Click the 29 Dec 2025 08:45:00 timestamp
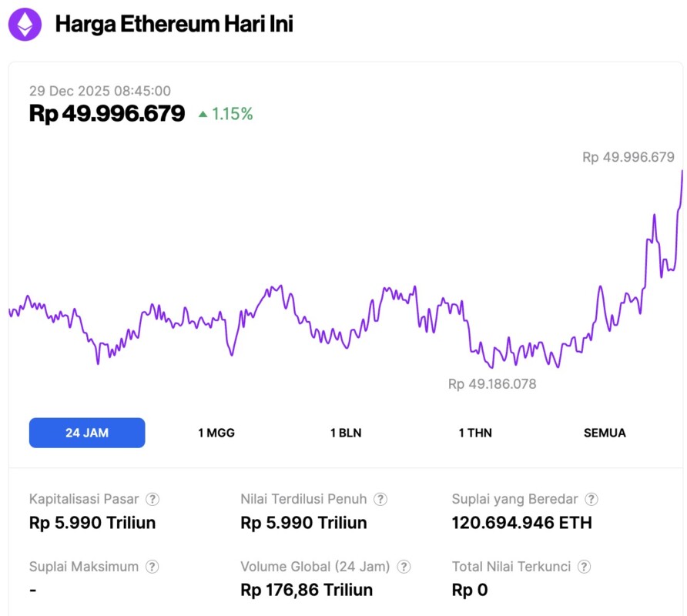The width and height of the screenshot is (687, 616). pos(100,91)
